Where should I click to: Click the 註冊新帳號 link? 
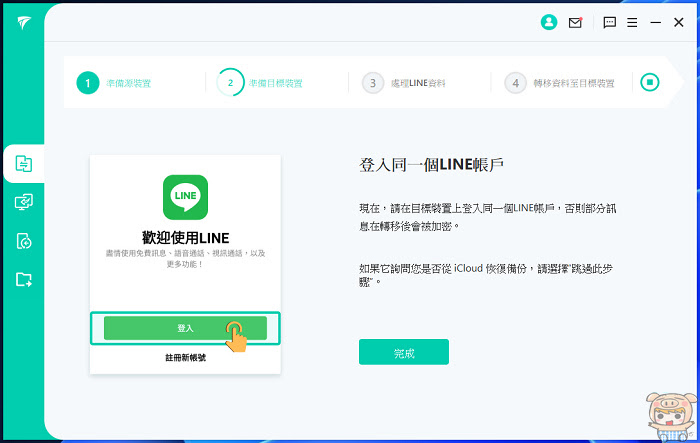pos(185,358)
